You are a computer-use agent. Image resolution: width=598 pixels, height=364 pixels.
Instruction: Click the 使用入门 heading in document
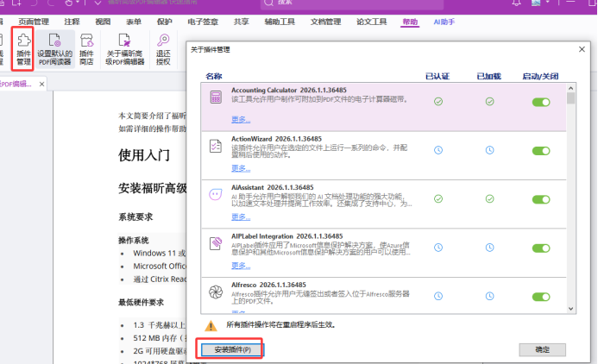point(144,155)
